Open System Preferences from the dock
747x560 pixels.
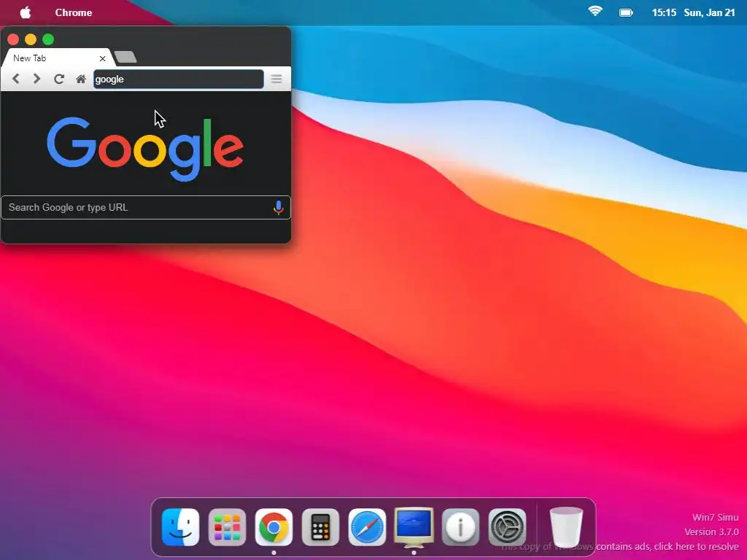(x=508, y=527)
